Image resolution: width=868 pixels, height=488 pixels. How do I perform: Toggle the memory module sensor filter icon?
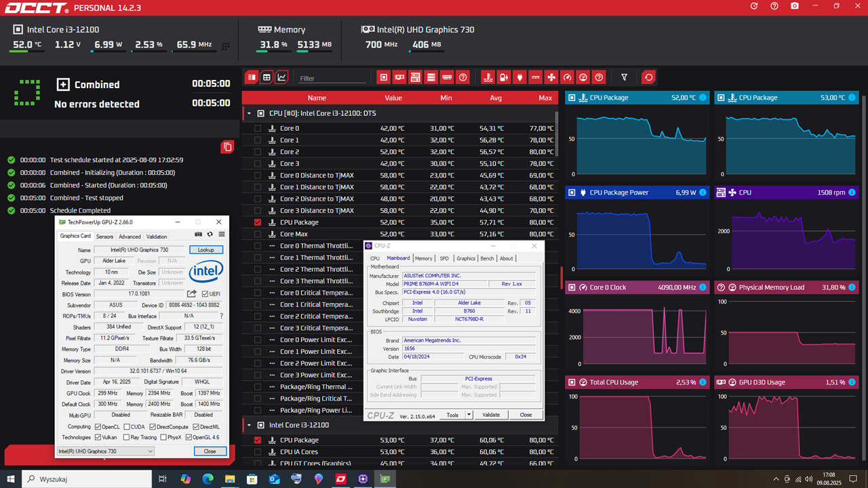click(x=447, y=77)
